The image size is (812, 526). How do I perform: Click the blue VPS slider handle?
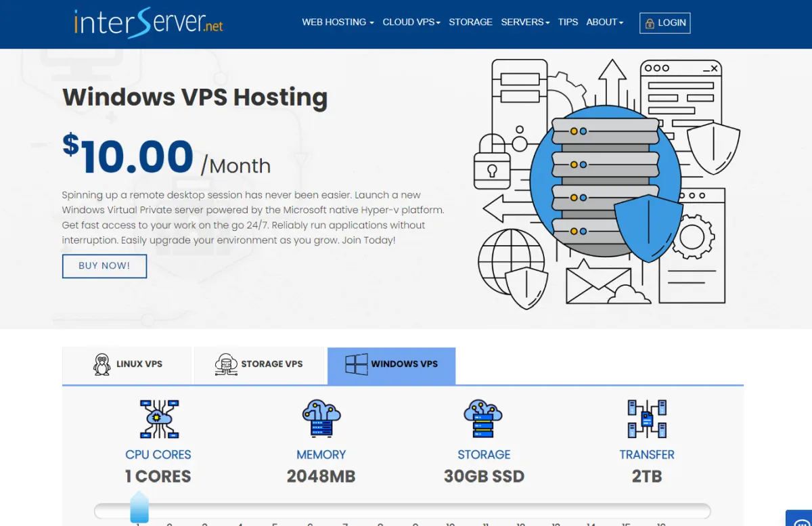[x=139, y=508]
